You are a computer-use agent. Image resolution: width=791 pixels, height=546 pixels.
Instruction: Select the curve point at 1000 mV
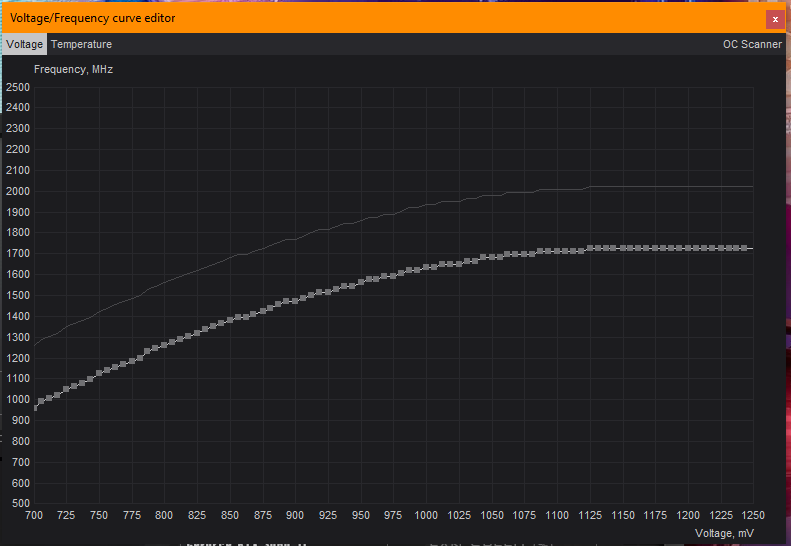(x=426, y=267)
